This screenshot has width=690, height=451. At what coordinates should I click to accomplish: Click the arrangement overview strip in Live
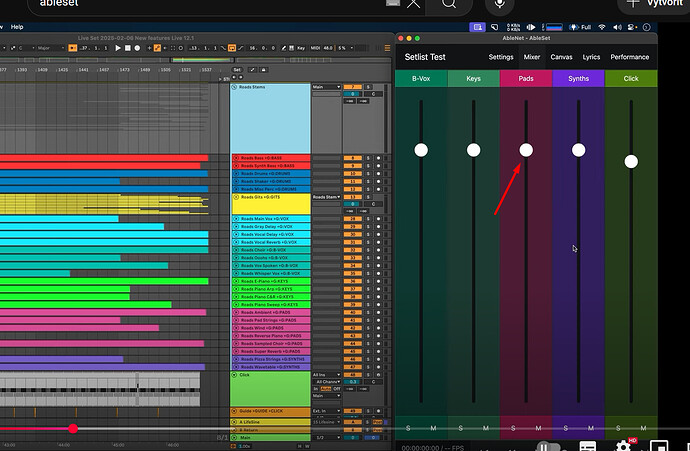(x=195, y=60)
